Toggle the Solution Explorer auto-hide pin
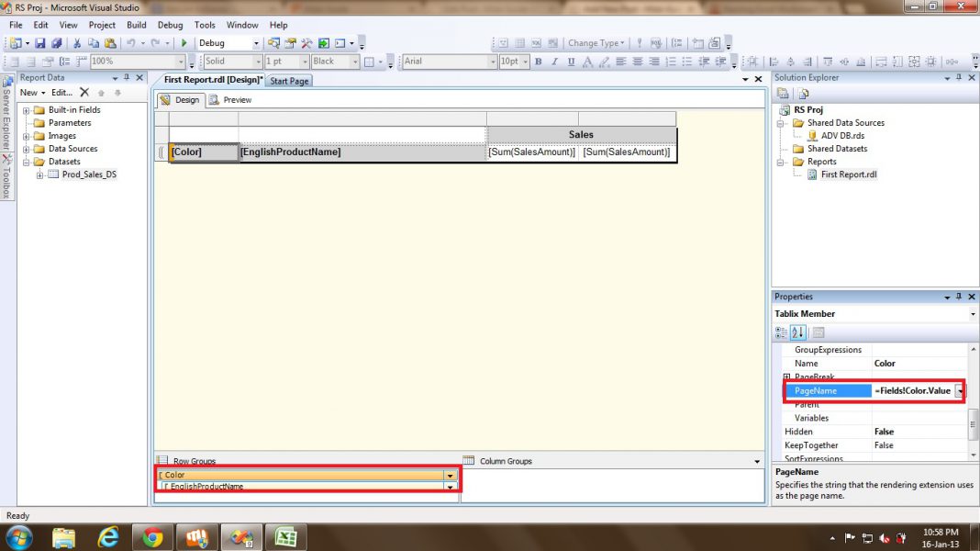Screen dimensions: 980x551 click(x=959, y=77)
